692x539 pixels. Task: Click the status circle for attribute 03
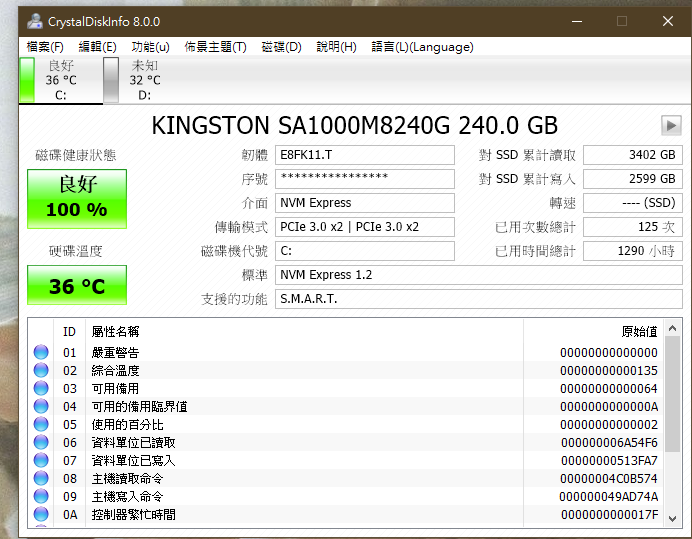tap(41, 388)
